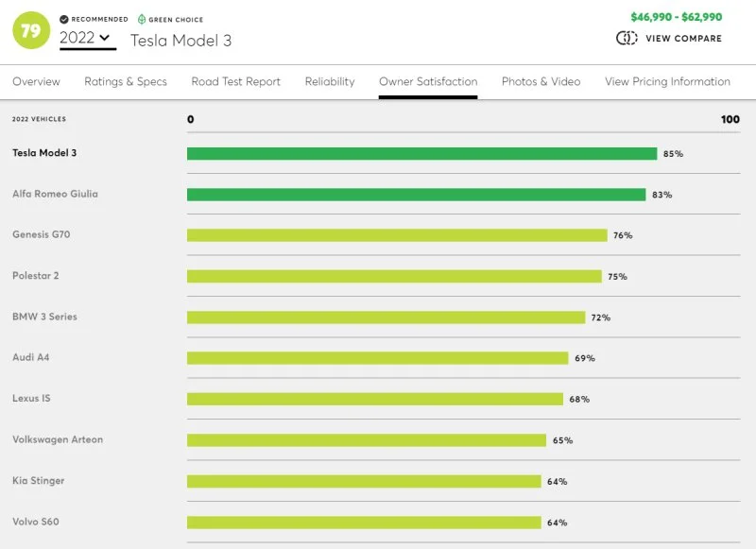756x549 pixels.
Task: Click the Recommended checkmark icon
Action: point(63,19)
